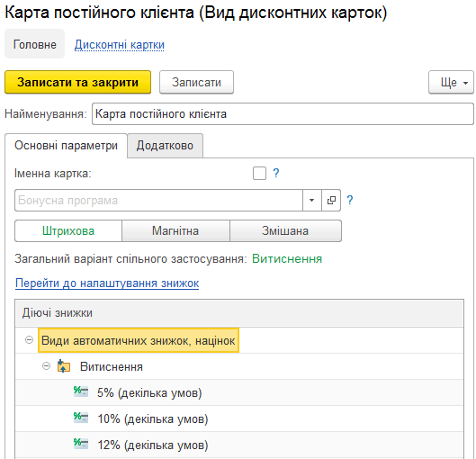476x459 pixels.
Task: Click the open-form icon beside Бонусна програма
Action: pos(331,201)
